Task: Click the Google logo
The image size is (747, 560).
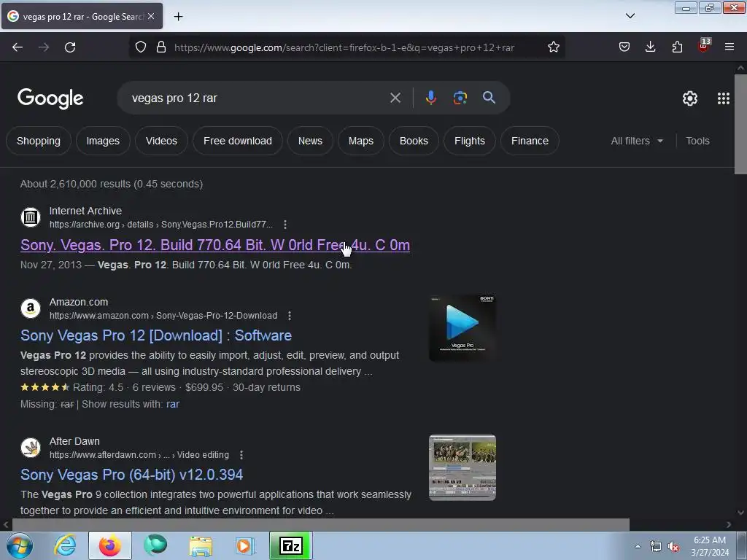Action: coord(50,98)
